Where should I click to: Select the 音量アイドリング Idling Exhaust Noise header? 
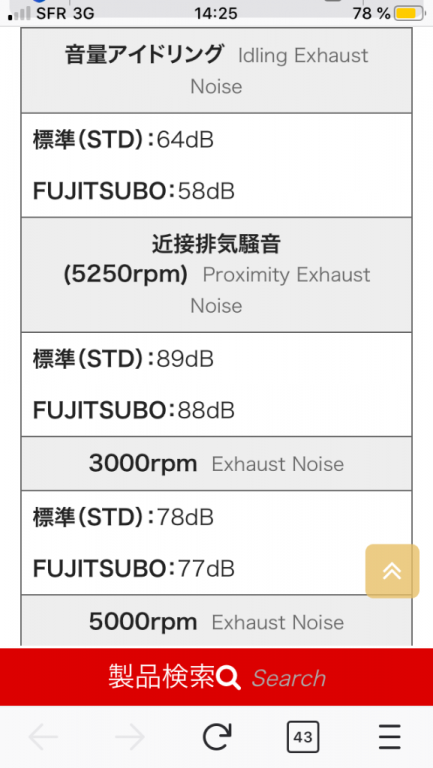[x=216, y=71]
